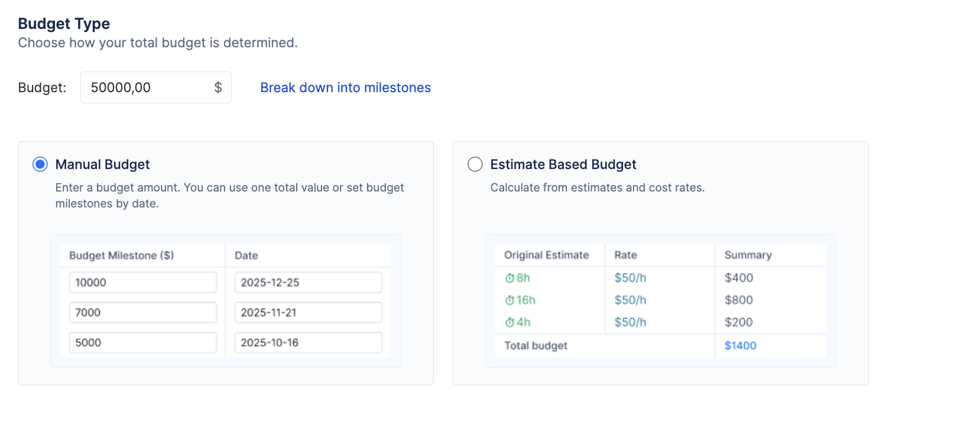Click the 10000 budget milestone field
This screenshot has height=435, width=980.
pyautogui.click(x=142, y=283)
